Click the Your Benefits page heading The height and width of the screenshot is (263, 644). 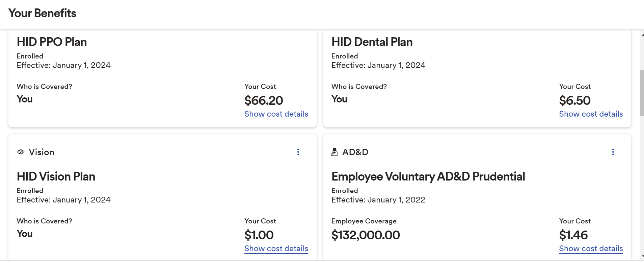click(42, 13)
